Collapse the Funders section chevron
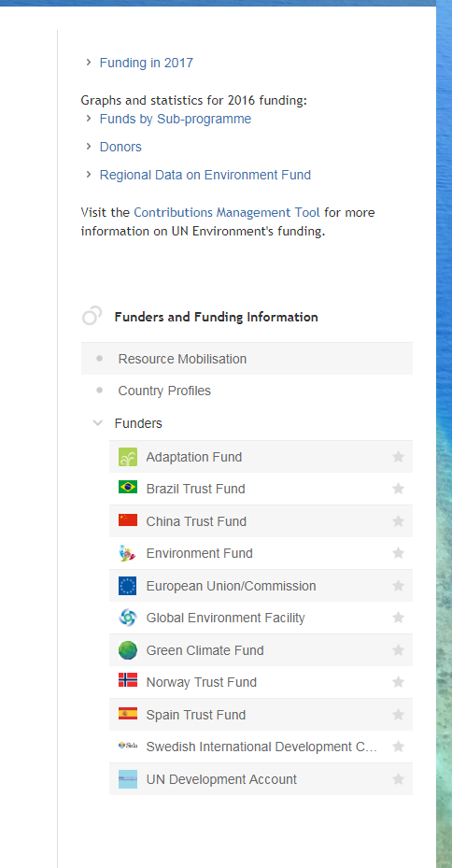The width and height of the screenshot is (452, 868). pyautogui.click(x=98, y=423)
